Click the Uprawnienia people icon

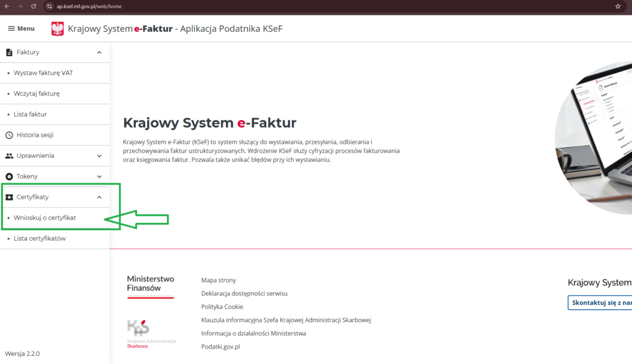(x=9, y=156)
